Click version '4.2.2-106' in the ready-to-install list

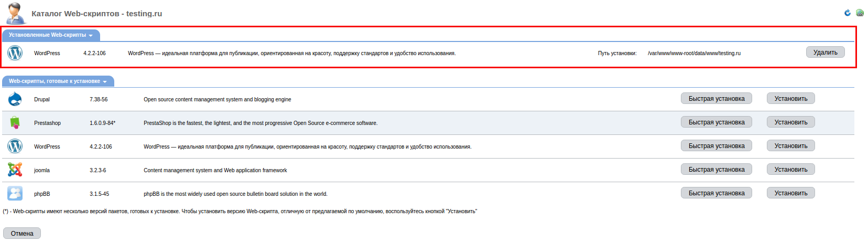click(x=101, y=146)
